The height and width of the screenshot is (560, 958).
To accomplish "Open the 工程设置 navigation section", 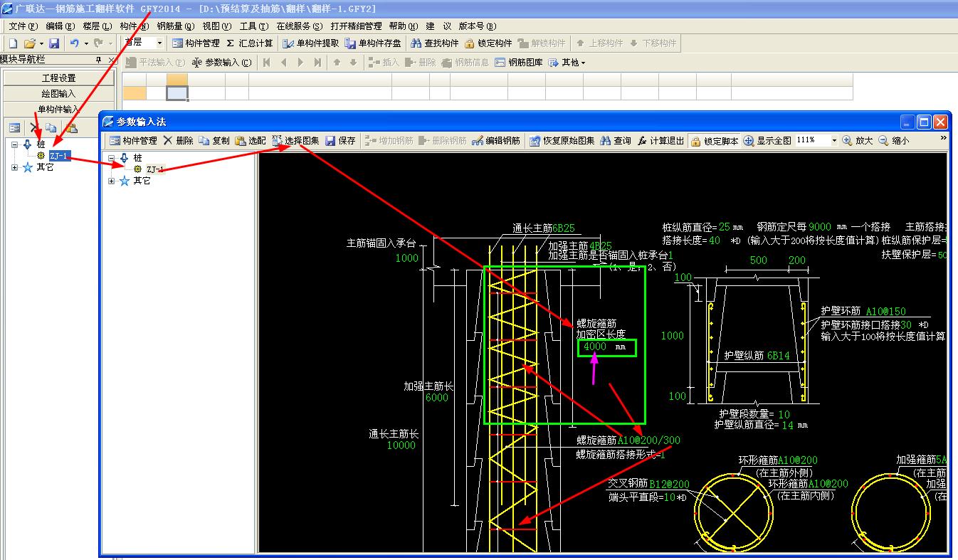I will 58,78.
